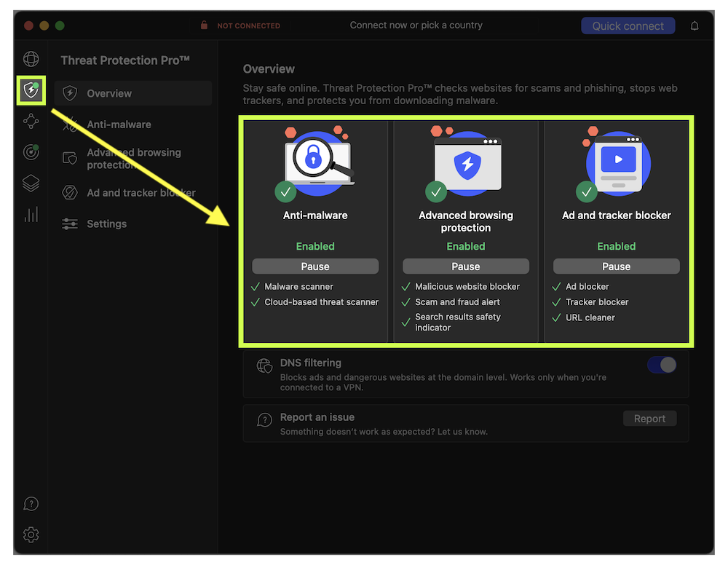
Task: Select the Threat Protection shield sidebar icon
Action: tap(31, 90)
